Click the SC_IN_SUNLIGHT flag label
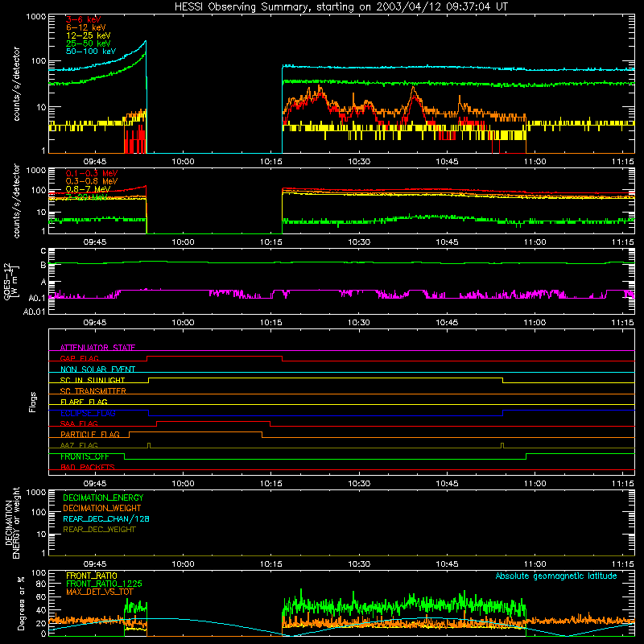This screenshot has height=644, width=644. 93,380
